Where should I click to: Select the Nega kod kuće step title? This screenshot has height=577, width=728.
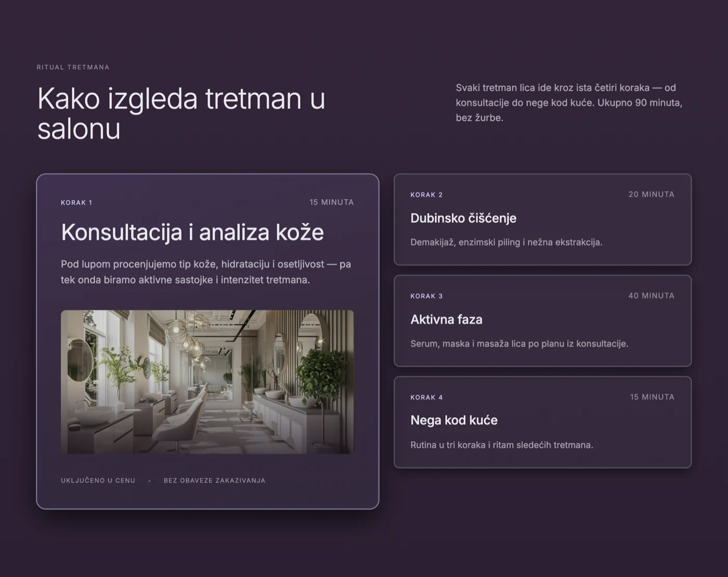click(454, 420)
